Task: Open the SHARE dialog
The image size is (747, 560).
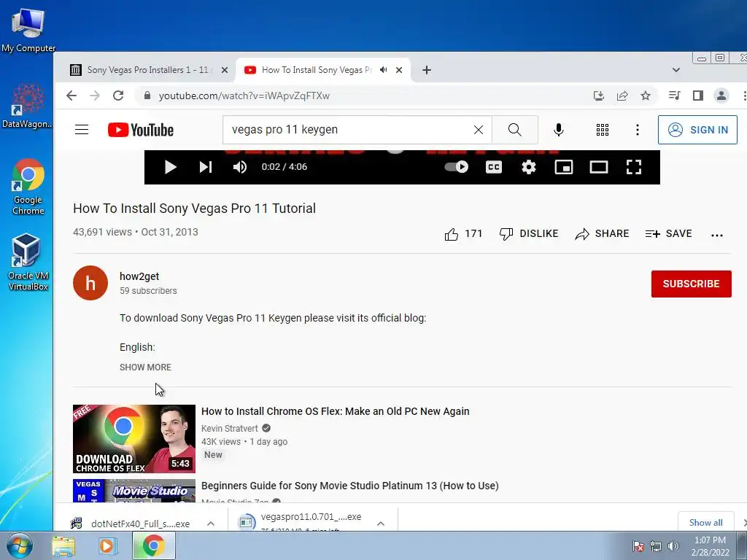Action: click(602, 234)
